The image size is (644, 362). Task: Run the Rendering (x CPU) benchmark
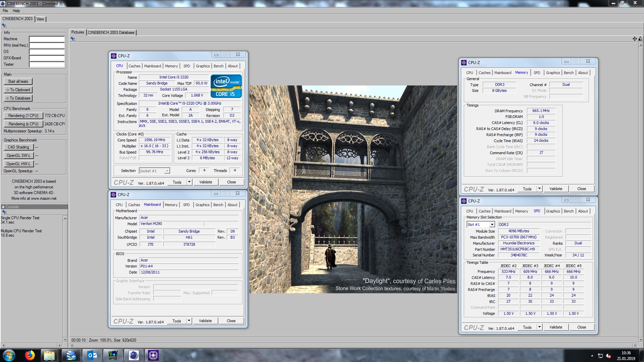click(23, 124)
